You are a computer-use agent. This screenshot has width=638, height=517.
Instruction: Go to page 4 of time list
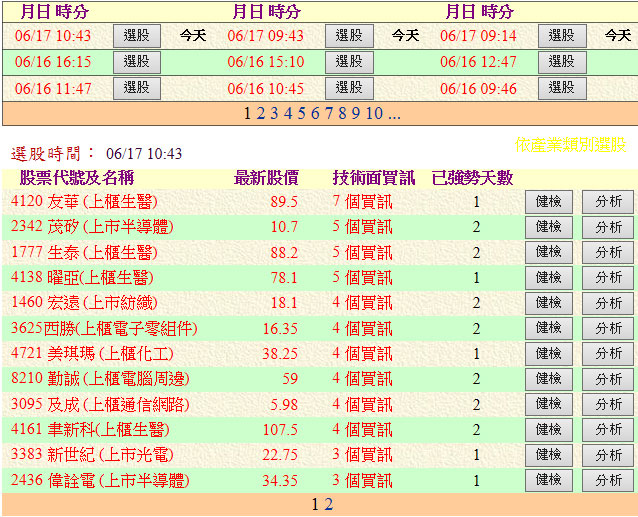(288, 113)
